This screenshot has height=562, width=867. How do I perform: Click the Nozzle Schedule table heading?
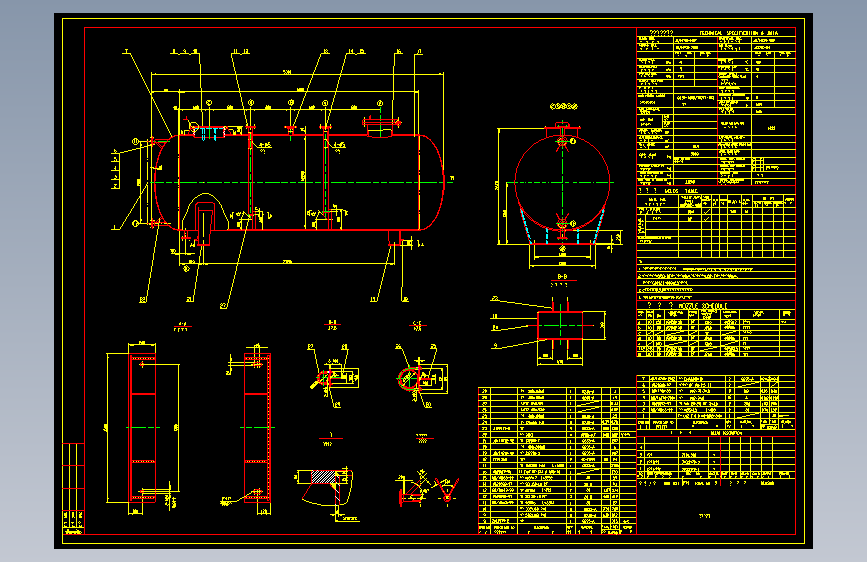703,305
